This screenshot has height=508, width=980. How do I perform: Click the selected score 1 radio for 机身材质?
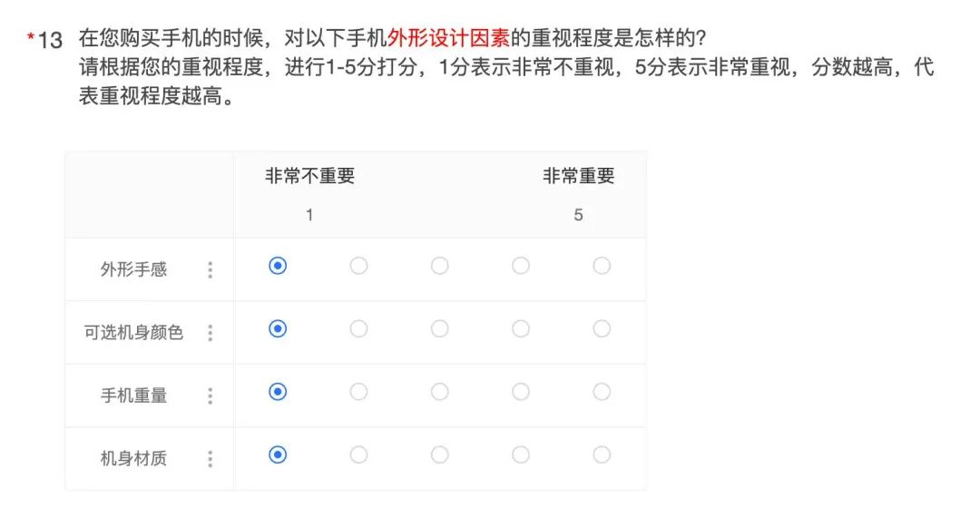(278, 454)
